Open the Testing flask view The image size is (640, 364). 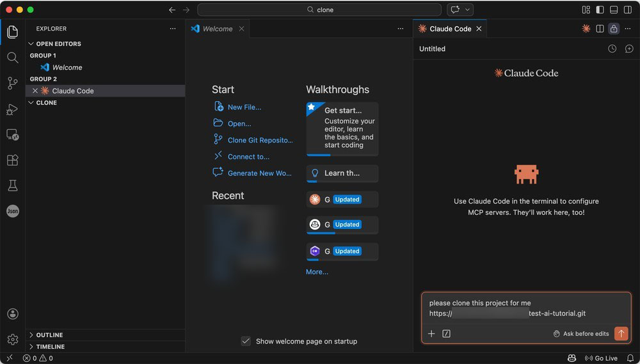pos(13,186)
